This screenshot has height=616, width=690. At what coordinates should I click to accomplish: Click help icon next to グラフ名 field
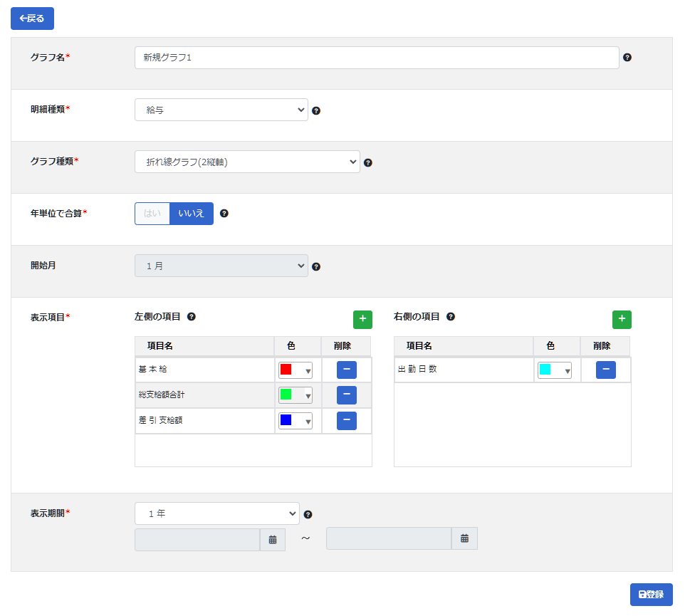(627, 58)
